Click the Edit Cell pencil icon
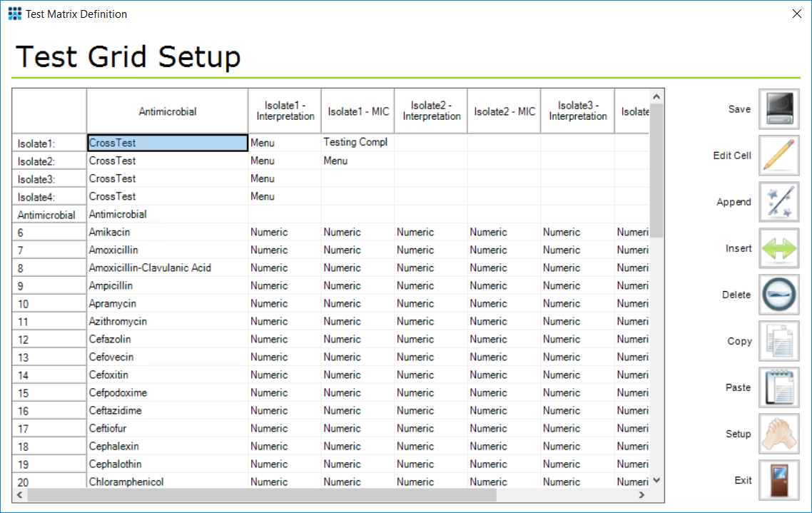812x513 pixels. [778, 156]
